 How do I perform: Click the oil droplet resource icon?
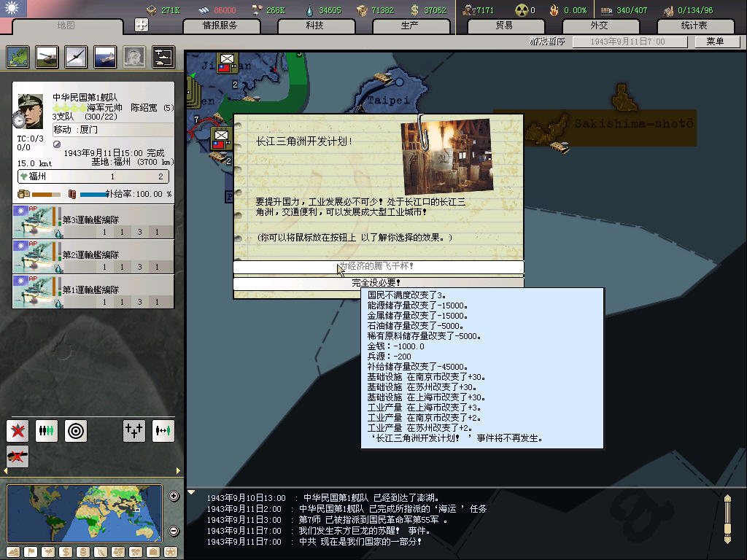pos(309,10)
